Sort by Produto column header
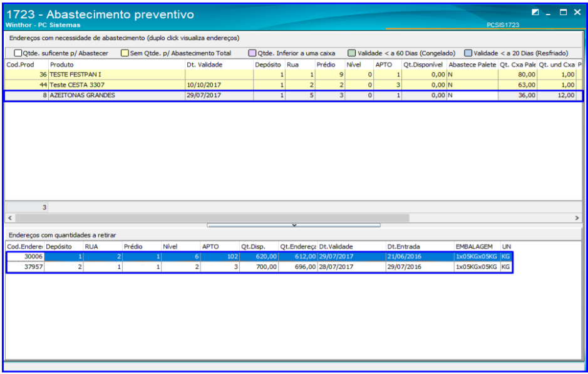Viewport: 588px width, 374px height. (x=116, y=65)
